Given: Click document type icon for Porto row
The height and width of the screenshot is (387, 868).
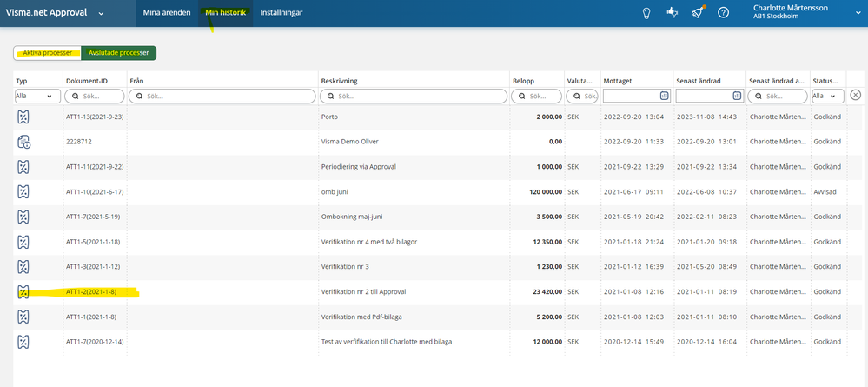Looking at the screenshot, I should point(24,117).
